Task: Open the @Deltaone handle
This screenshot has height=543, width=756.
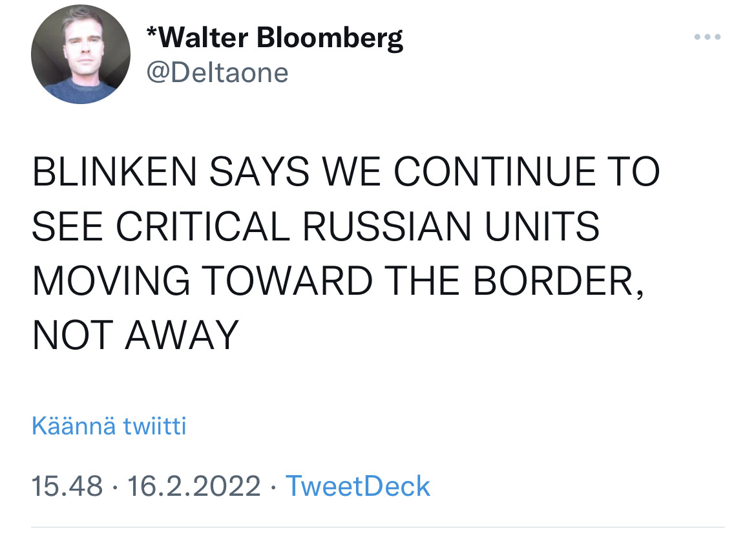Action: pos(218,73)
